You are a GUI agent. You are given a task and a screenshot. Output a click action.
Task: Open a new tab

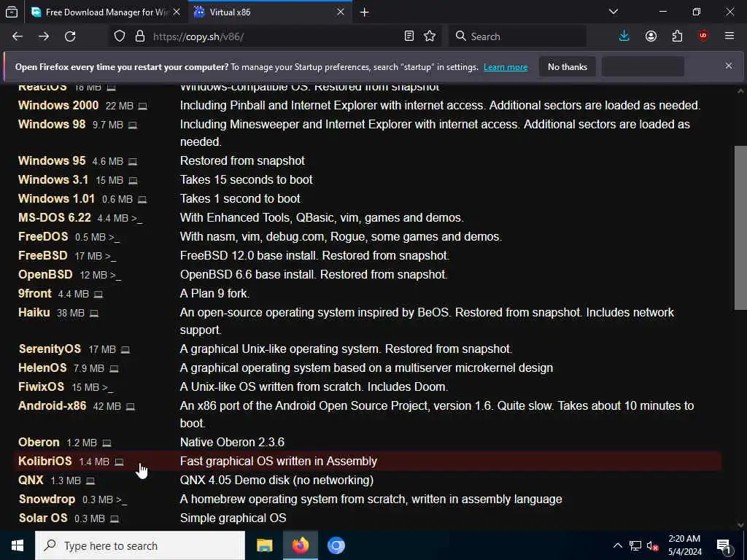(365, 12)
